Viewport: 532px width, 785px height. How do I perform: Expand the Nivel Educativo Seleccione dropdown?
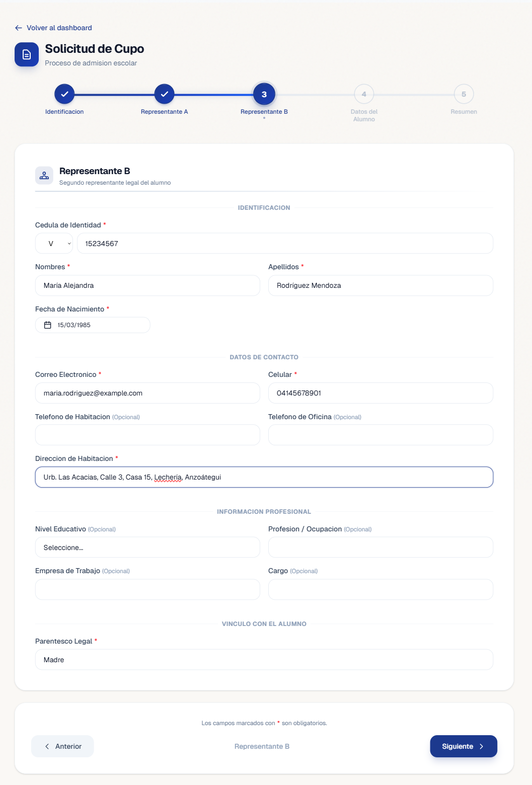click(147, 547)
